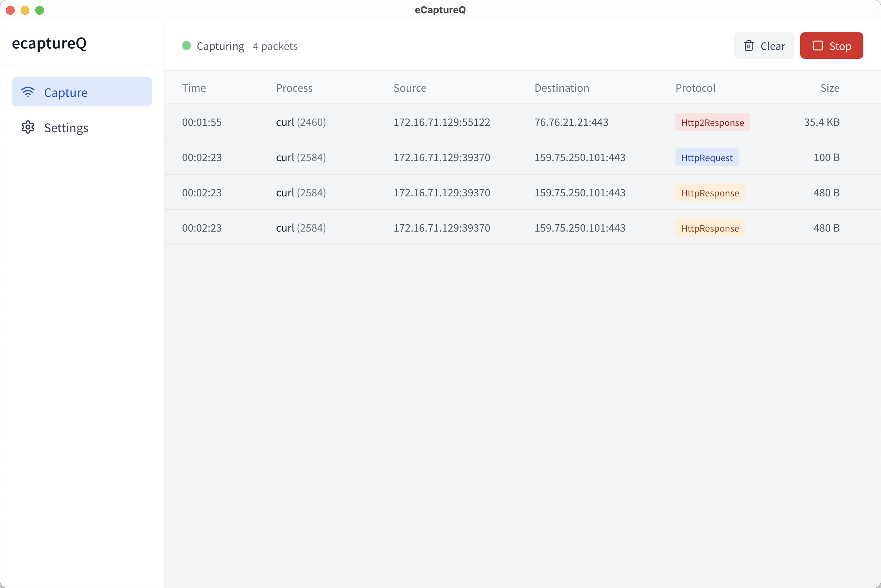Image resolution: width=881 pixels, height=588 pixels.
Task: Click the square stop icon
Action: [x=817, y=46]
